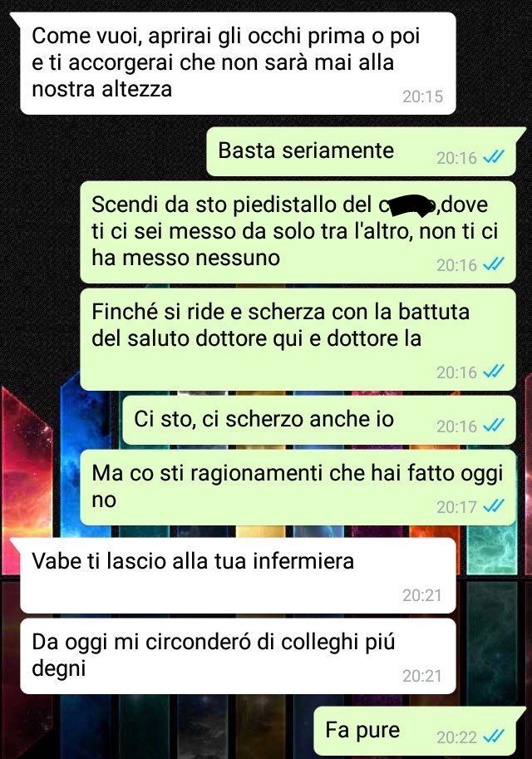Viewport: 532px width, 759px height.
Task: Select the "Basta seriamente" message bubble
Action: click(361, 151)
